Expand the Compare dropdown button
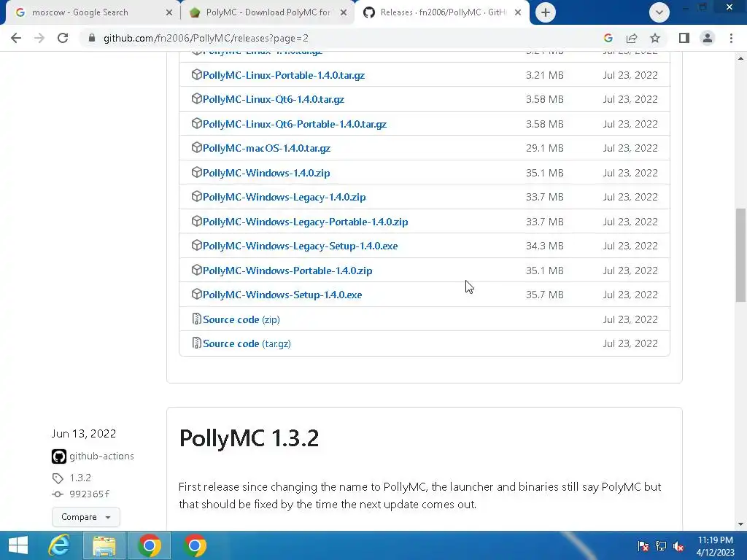The image size is (747, 560). (86, 517)
